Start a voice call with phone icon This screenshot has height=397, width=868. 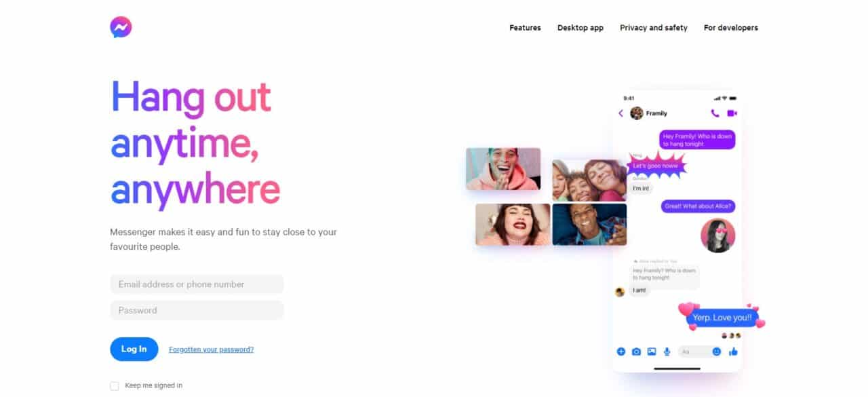tap(715, 113)
